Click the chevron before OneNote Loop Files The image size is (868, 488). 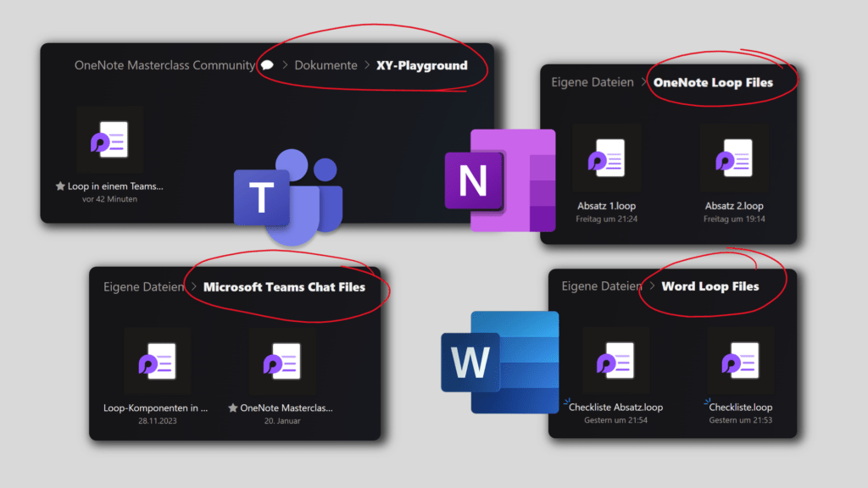(644, 82)
